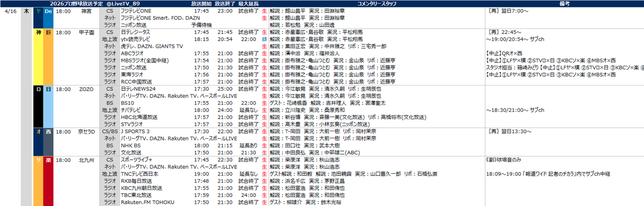Select the 北九州 stadium cell
This screenshot has width=644, height=206.
click(x=86, y=160)
